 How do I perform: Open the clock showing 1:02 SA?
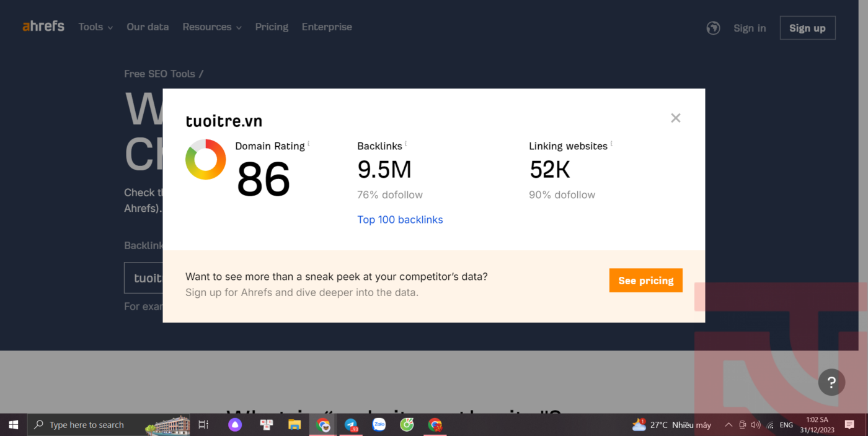tap(817, 425)
